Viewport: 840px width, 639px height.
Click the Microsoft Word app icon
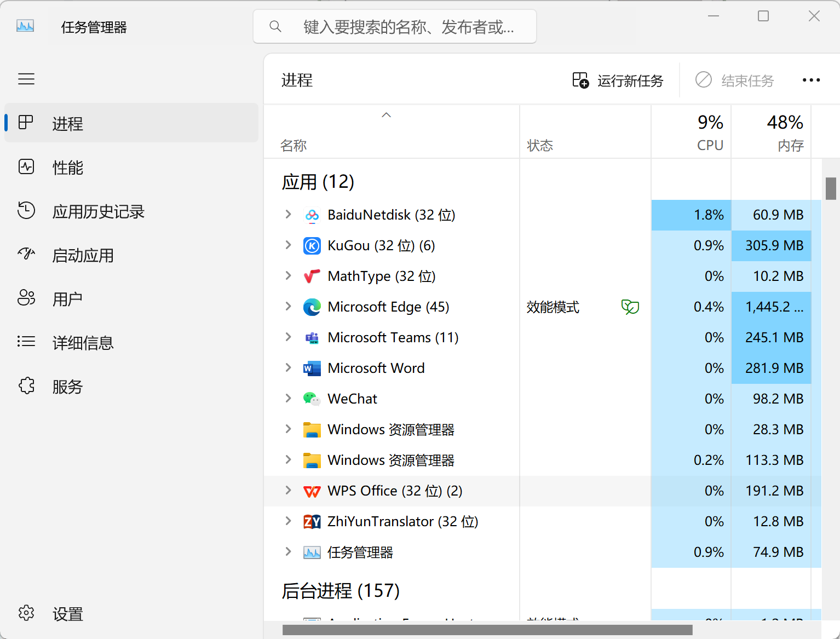312,369
